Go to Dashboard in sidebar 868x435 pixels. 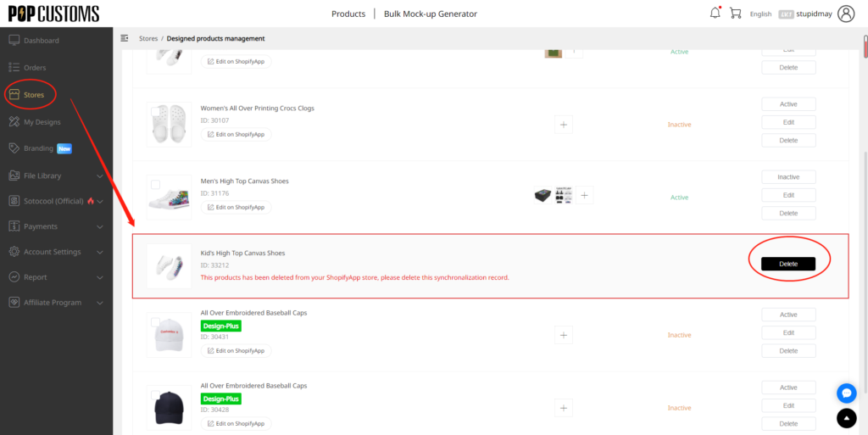click(x=41, y=41)
